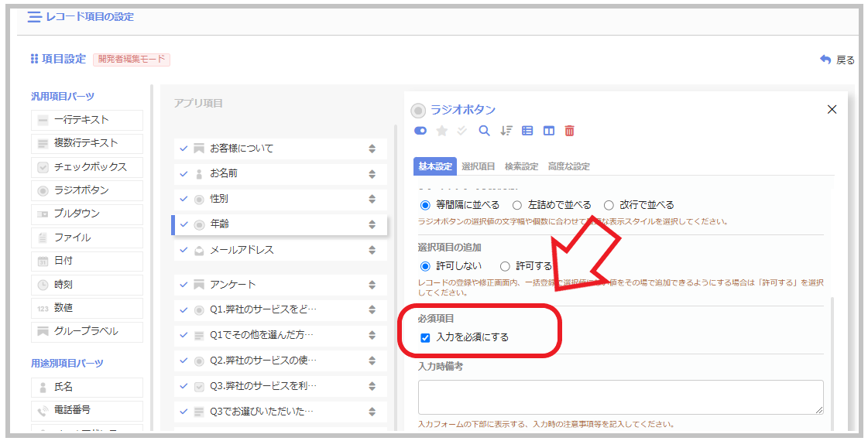868x441 pixels.
Task: Click the magnifier search icon in ラジオボタン toolbar
Action: pos(485,131)
